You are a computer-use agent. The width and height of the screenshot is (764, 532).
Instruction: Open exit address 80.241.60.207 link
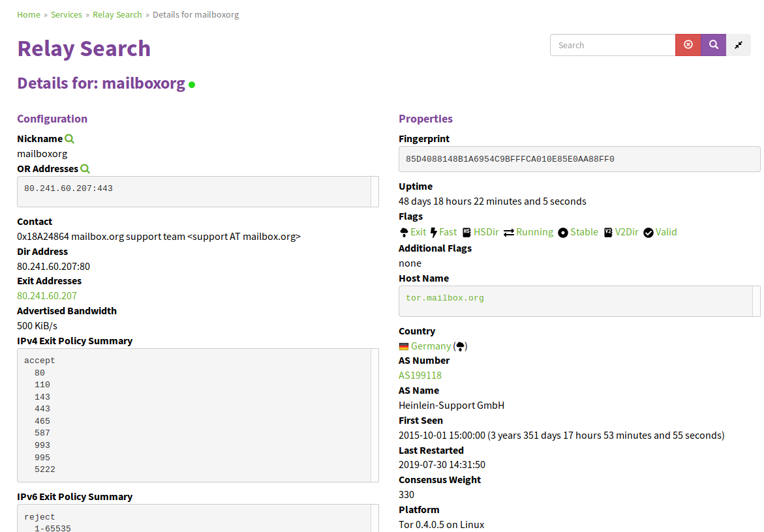point(47,296)
